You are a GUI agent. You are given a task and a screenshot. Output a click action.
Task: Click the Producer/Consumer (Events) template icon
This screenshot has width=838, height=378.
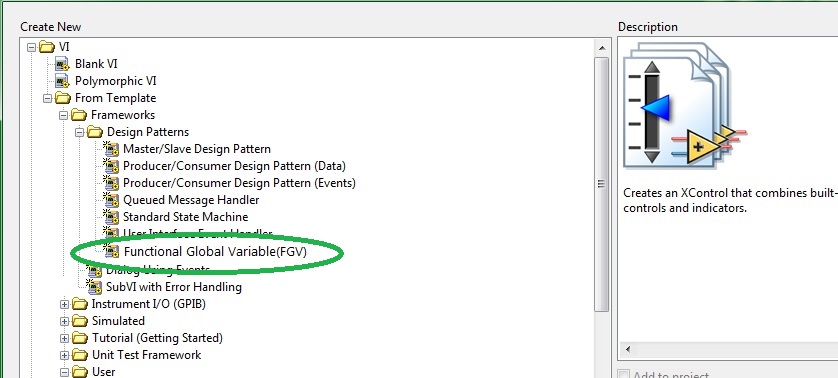111,183
